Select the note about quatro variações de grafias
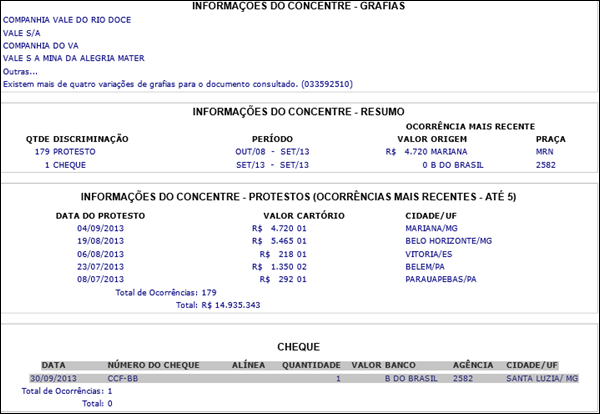This screenshot has width=600, height=414. pos(178,84)
